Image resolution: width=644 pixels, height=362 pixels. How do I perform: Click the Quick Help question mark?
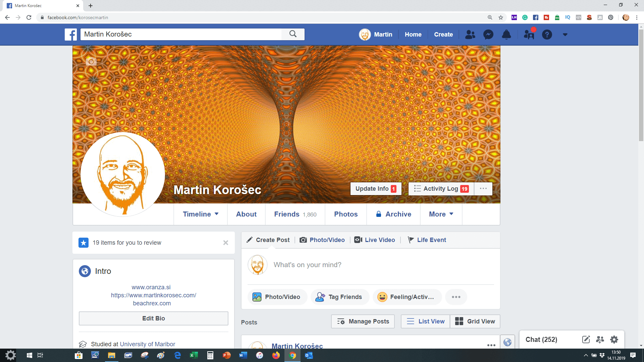[x=547, y=35]
